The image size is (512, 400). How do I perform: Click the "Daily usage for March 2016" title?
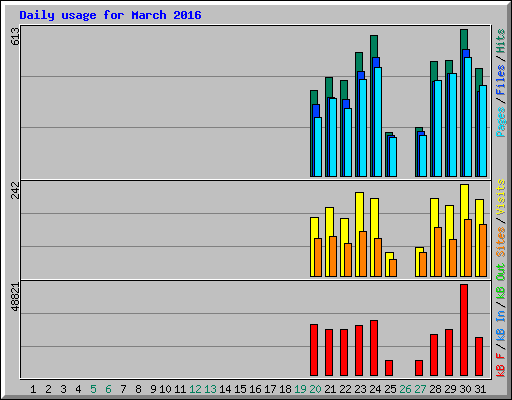[x=110, y=15]
